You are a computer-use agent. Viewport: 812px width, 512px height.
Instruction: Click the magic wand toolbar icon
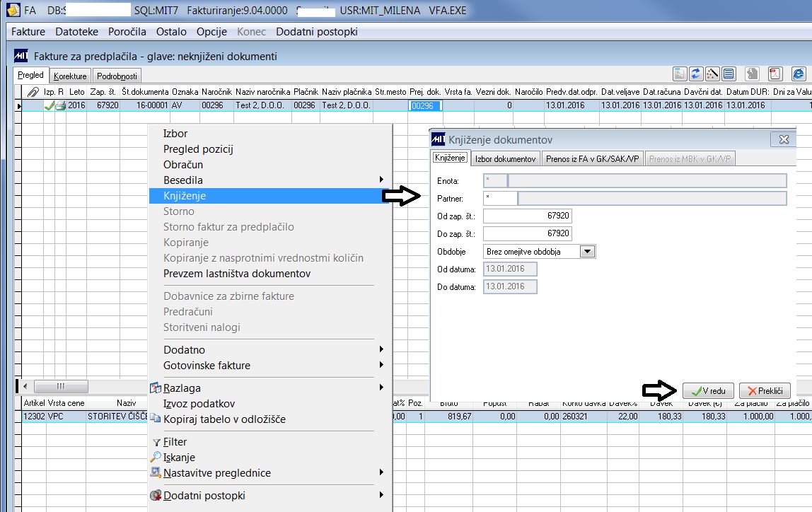[x=712, y=74]
